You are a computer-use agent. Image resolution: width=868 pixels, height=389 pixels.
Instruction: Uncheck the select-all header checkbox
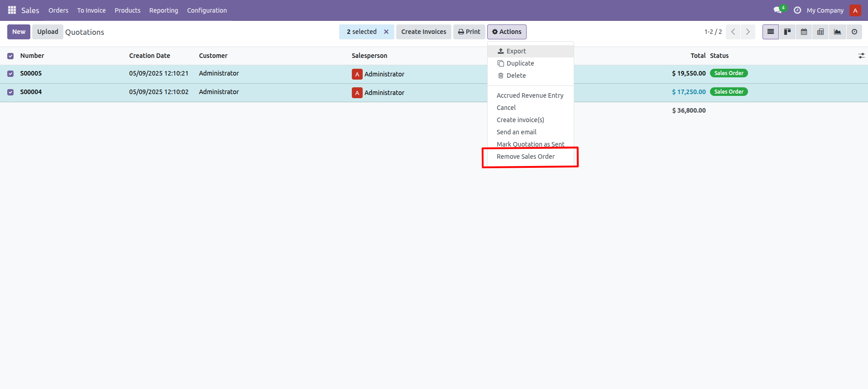tap(10, 56)
